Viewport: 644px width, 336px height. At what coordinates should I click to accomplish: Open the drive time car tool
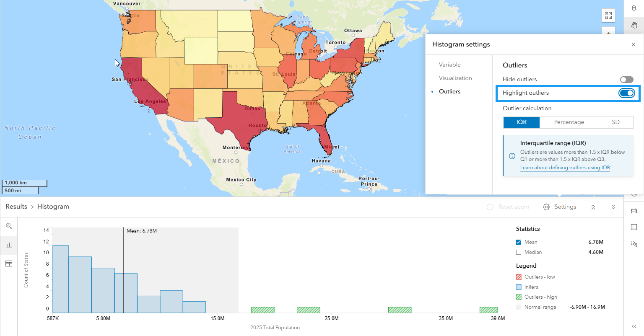click(x=634, y=210)
